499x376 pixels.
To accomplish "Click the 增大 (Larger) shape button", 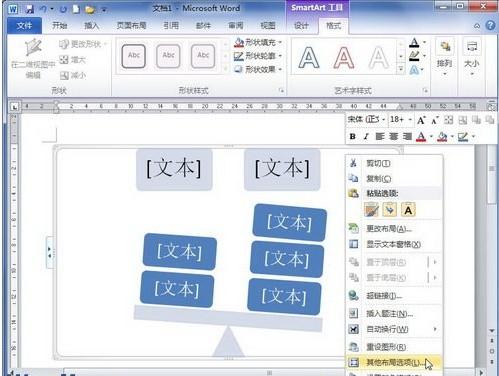I will 72,60.
